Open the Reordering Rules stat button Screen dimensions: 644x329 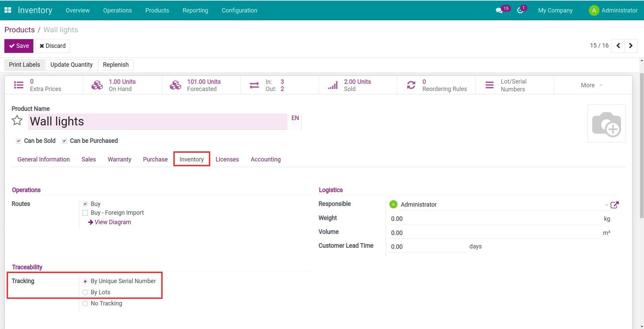436,85
